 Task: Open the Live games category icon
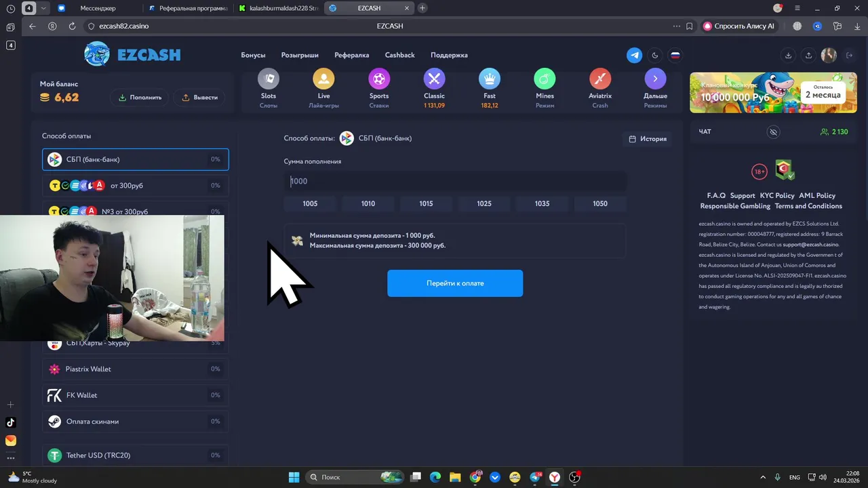point(323,79)
